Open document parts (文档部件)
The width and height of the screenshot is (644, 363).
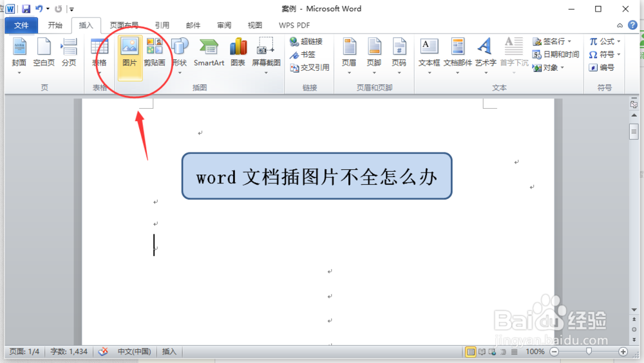pyautogui.click(x=457, y=53)
